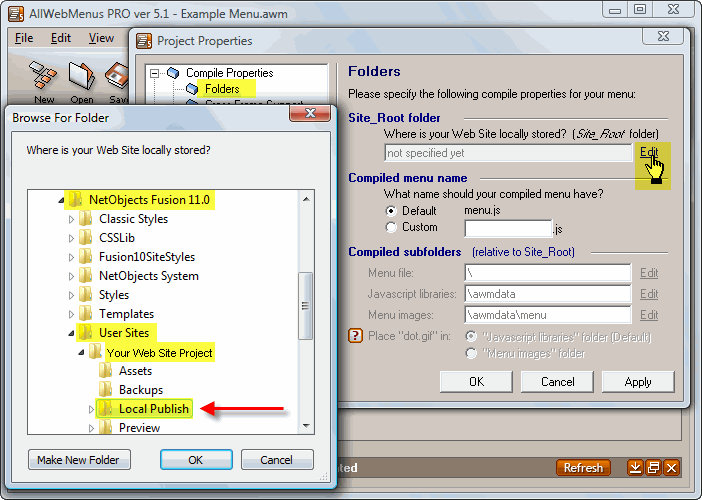Click the CSSLib folder icon
This screenshot has width=702, height=500.
[86, 237]
